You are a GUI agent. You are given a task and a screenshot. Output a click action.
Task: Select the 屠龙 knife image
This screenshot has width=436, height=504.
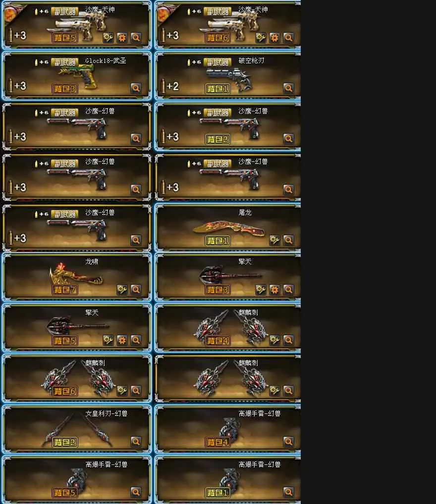228,229
